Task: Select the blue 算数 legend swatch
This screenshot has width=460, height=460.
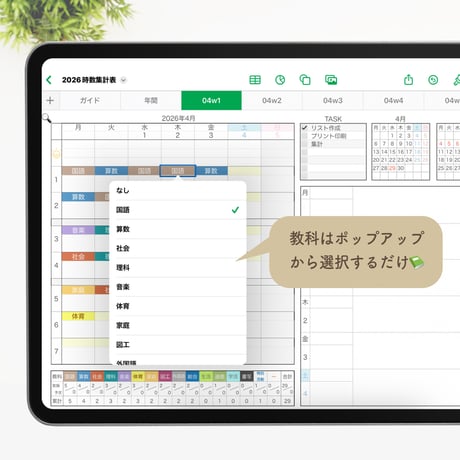Action: [x=84, y=377]
